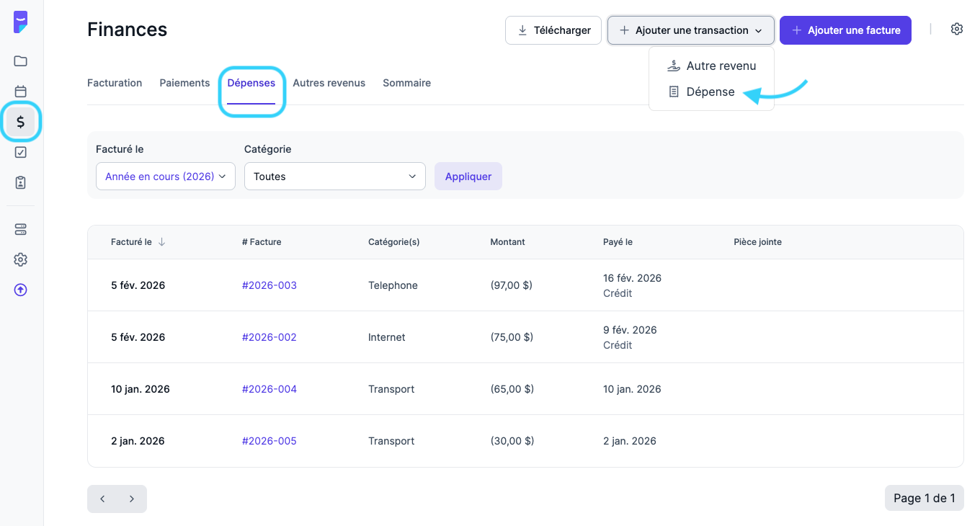The image size is (980, 526).
Task: Select Dépense from the transaction menu
Action: click(x=710, y=92)
